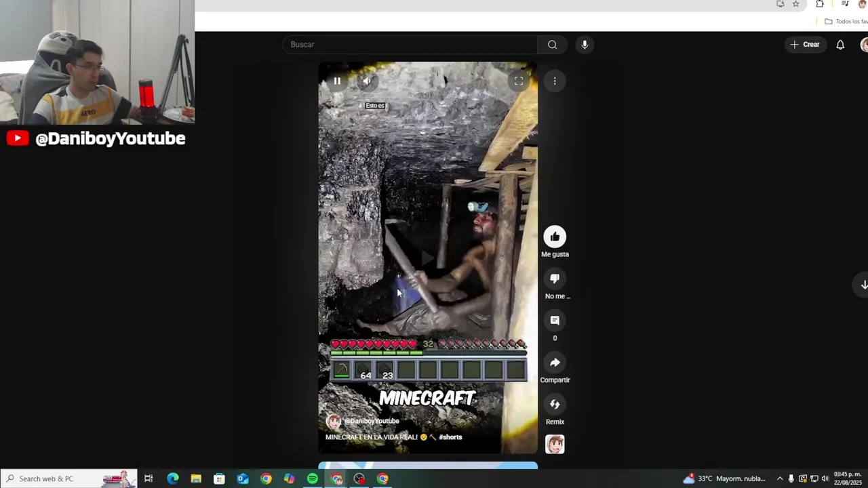The image size is (868, 488).
Task: Click the Short title MINECRAFT EN LA VIDA REAL
Action: [x=372, y=437]
